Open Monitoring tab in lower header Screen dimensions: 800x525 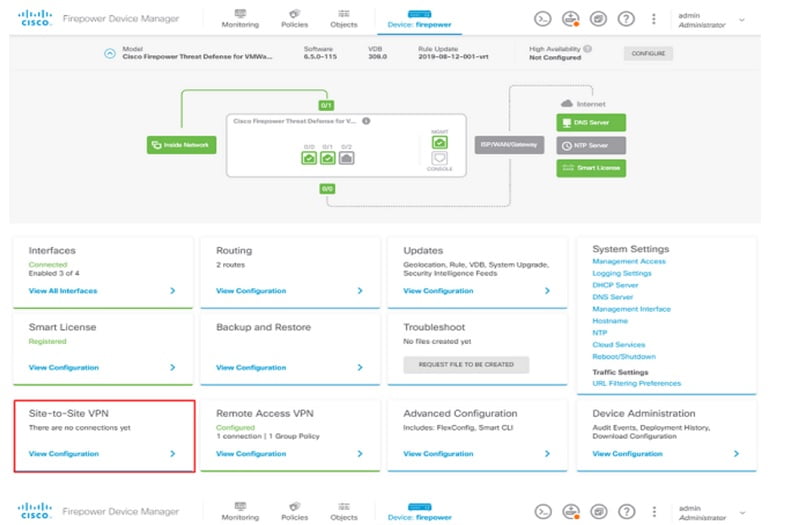click(240, 512)
